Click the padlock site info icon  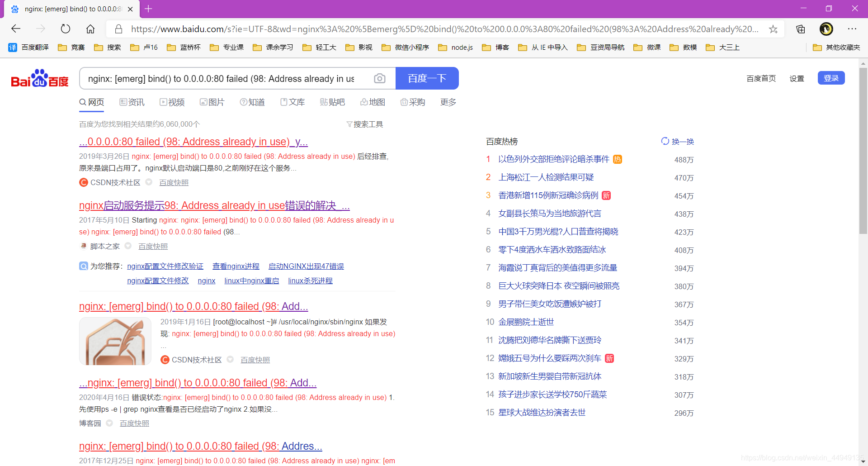coord(118,29)
